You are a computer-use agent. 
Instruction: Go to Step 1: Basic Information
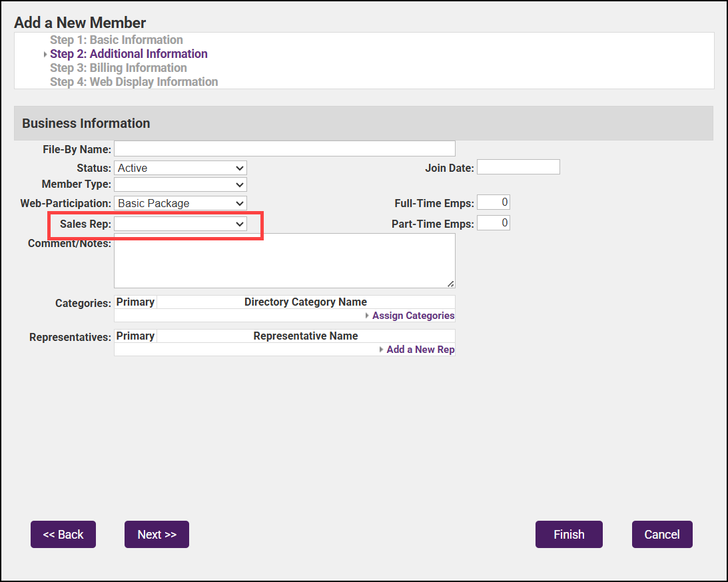pyautogui.click(x=117, y=40)
